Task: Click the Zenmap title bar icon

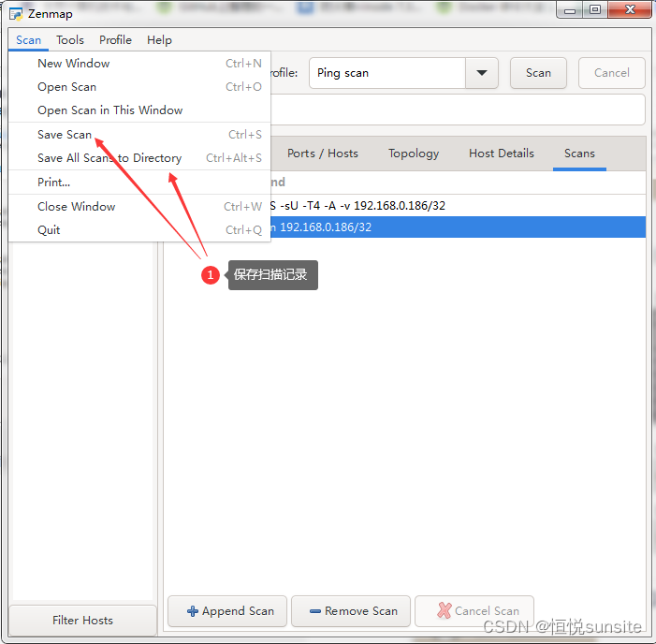Action: (x=16, y=14)
